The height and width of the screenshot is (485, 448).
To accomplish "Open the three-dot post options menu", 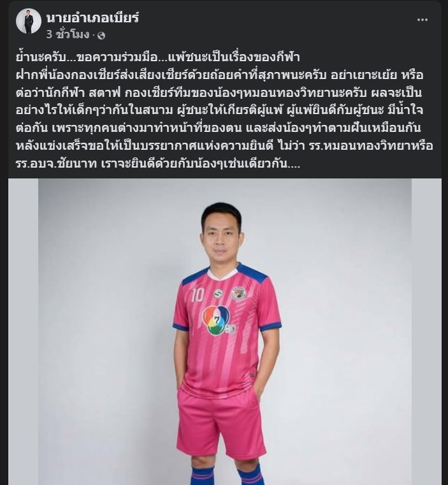I will [x=423, y=20].
